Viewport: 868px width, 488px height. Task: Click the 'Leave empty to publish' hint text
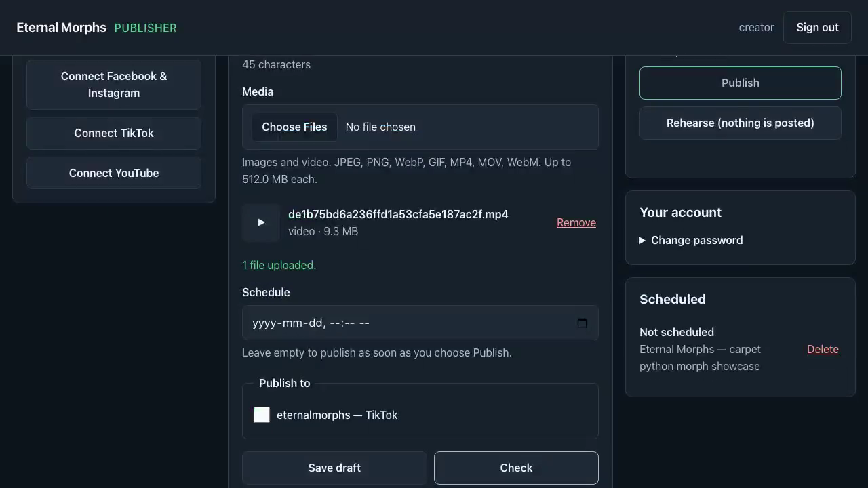tap(377, 352)
